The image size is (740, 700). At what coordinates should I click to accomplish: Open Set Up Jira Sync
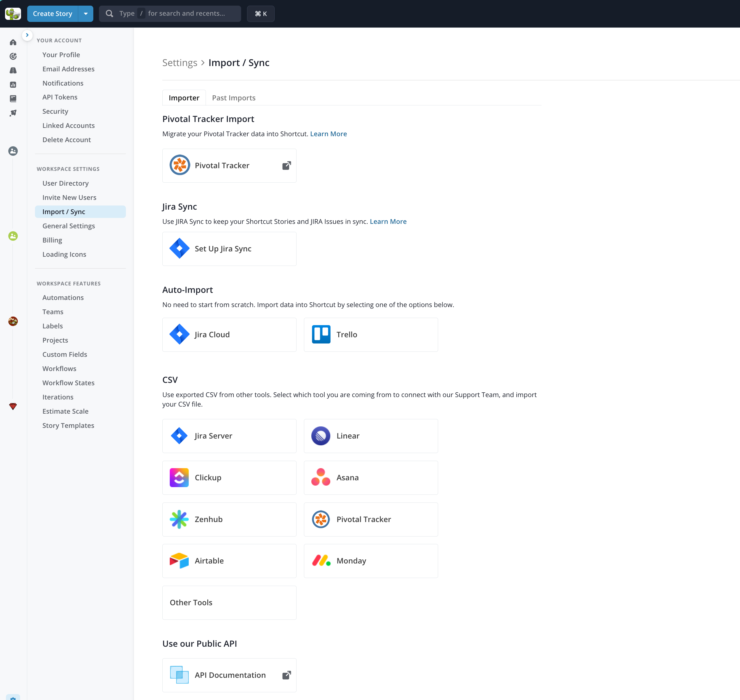pos(229,248)
